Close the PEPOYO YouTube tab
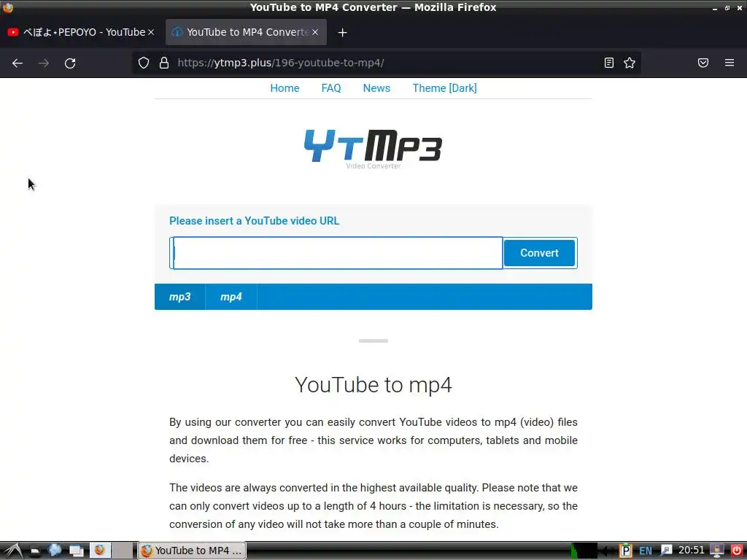 pyautogui.click(x=151, y=32)
